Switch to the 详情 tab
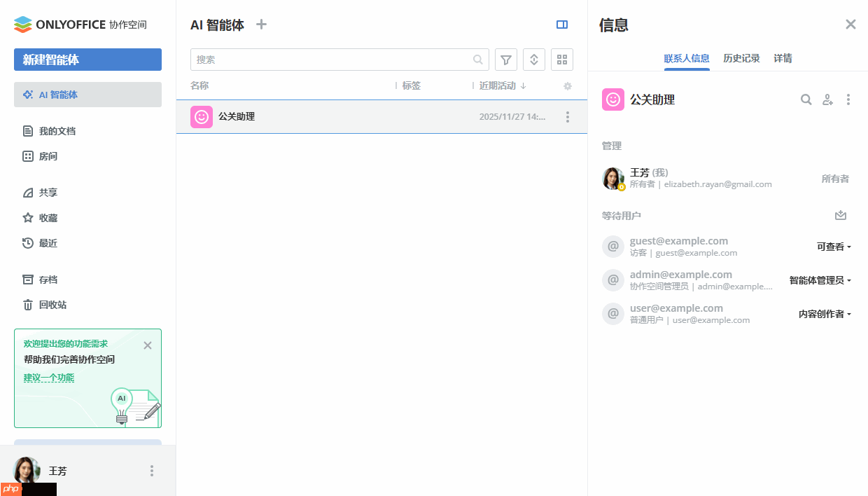 (x=783, y=58)
